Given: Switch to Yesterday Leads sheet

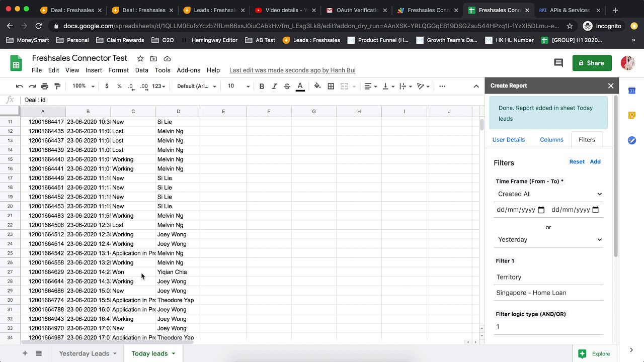Looking at the screenshot, I should 84,353.
